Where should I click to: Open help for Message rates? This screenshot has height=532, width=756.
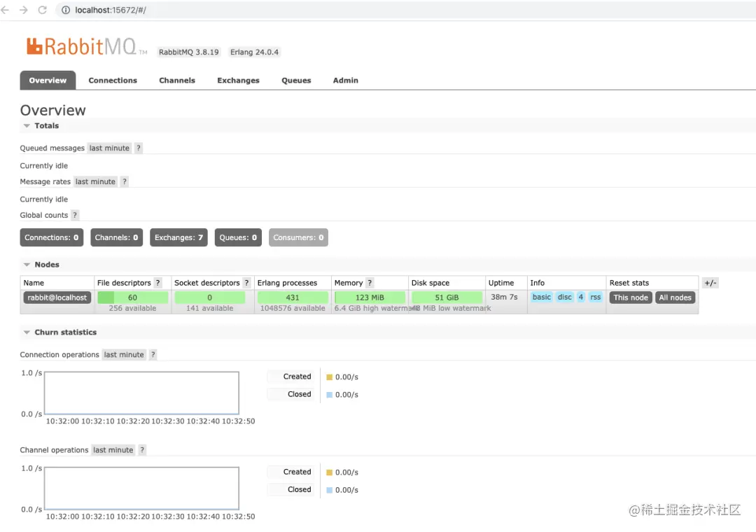[125, 181]
